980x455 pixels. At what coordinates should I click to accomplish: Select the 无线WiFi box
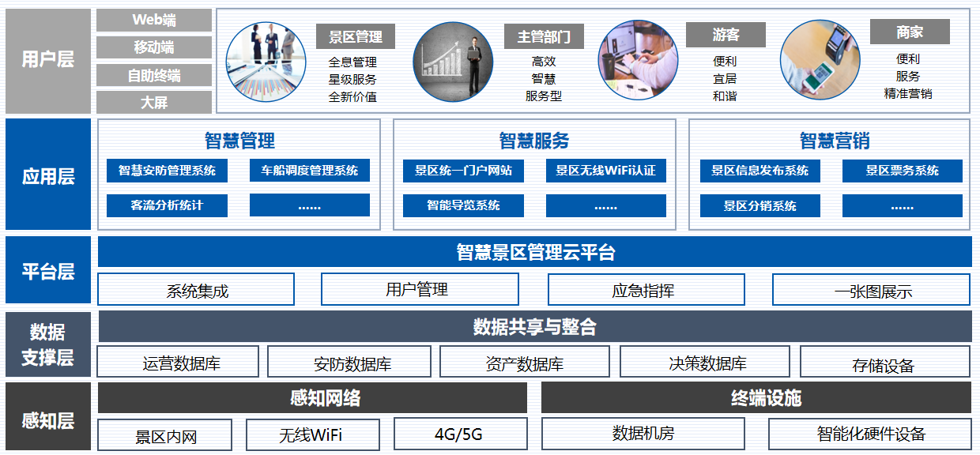[x=313, y=434]
